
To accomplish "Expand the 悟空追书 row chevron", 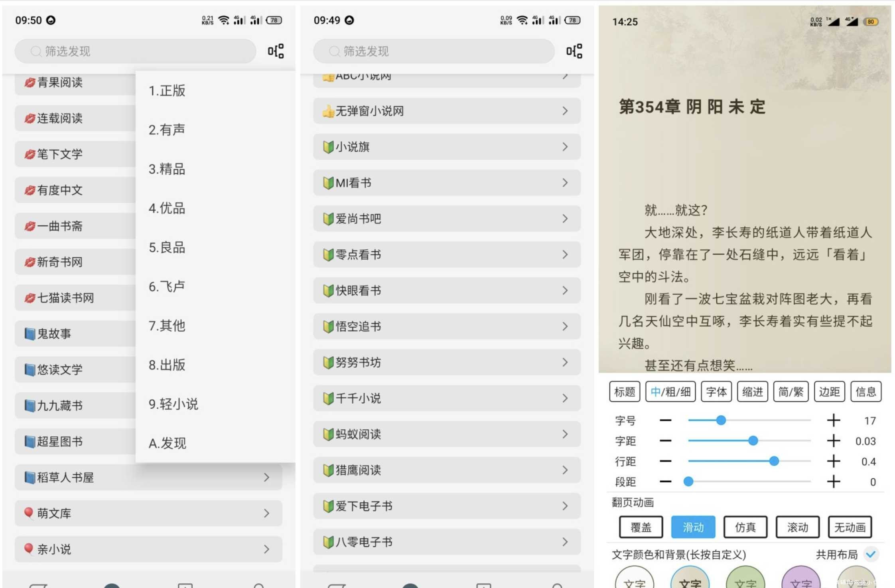I will click(565, 326).
